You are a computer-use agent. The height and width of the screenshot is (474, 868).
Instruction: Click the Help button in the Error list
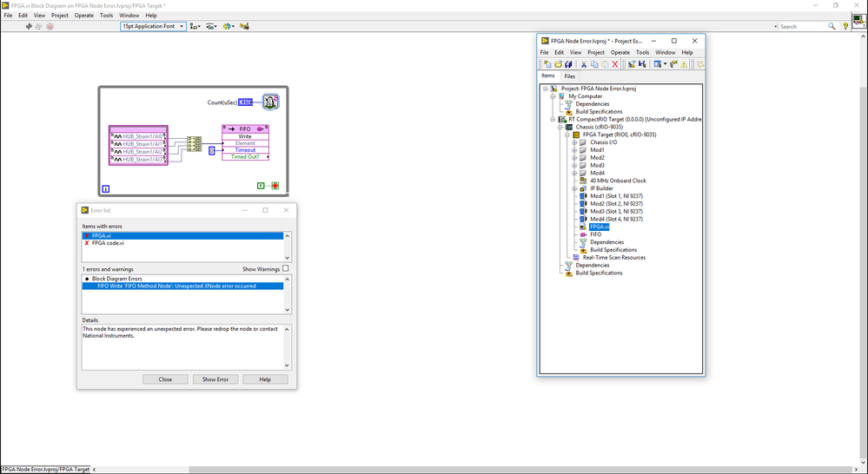click(x=265, y=379)
